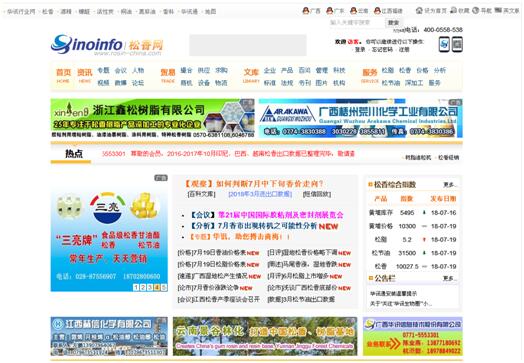Click the set-as-homepage house icon
This screenshot has width=524, height=363.
coord(419,11)
